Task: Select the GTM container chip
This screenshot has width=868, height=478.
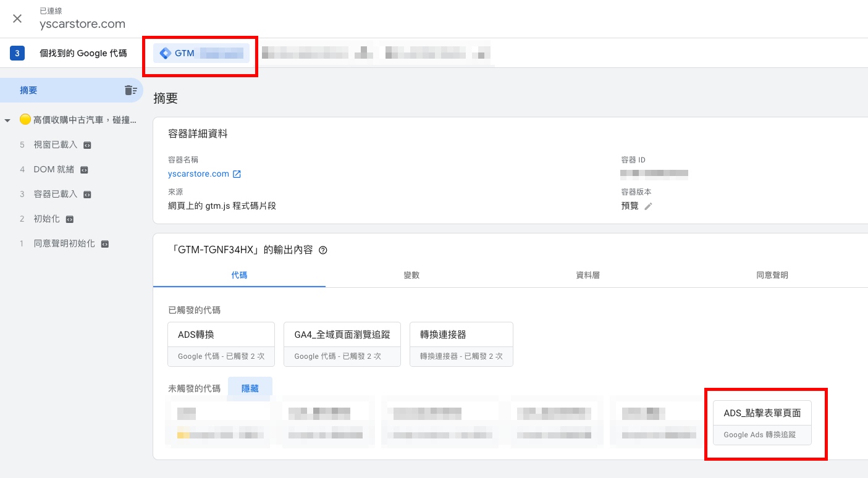Action: 201,53
